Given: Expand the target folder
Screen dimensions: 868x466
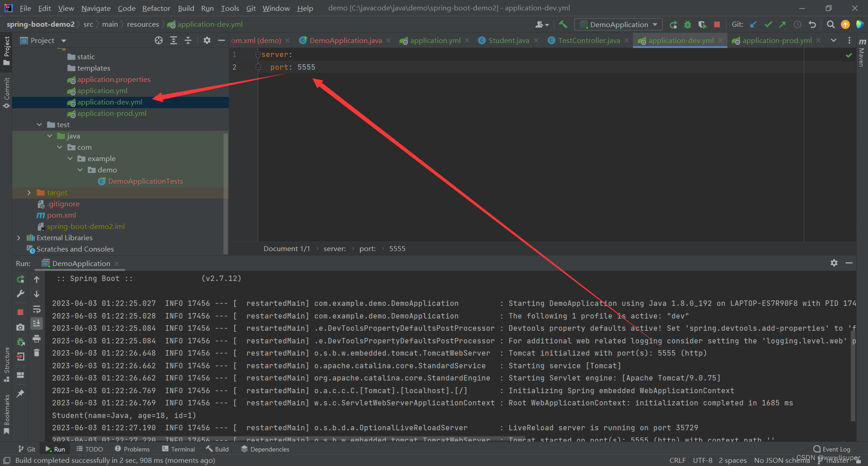Looking at the screenshot, I should coord(29,192).
